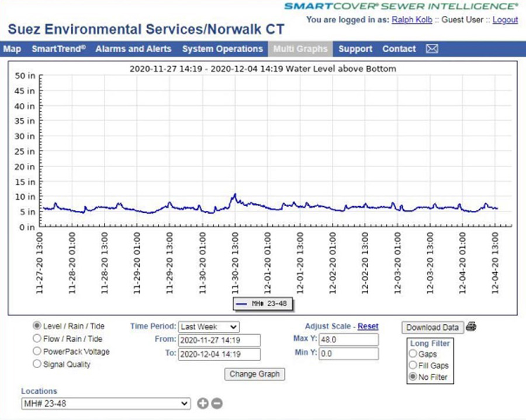Click the graph title Water Level above Bottom
This screenshot has height=420, width=526.
[x=262, y=69]
